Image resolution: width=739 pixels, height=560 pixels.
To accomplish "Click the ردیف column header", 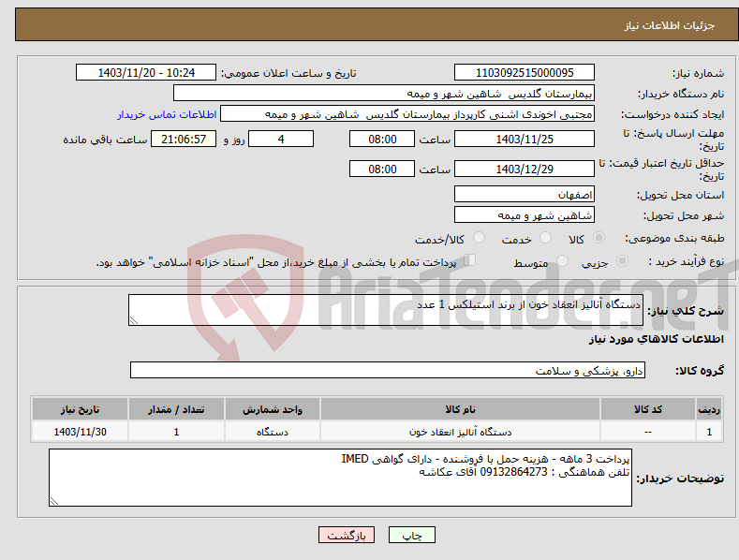I will pos(709,409).
